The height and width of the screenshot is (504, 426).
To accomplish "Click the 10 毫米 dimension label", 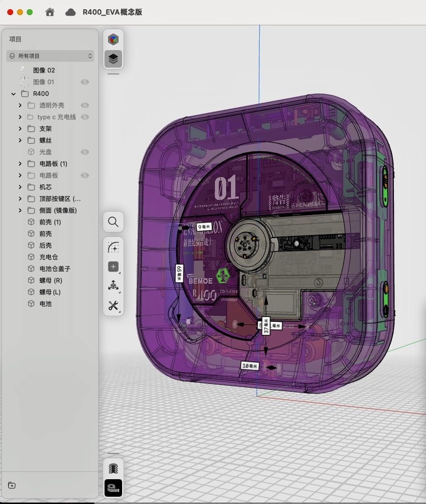I will pos(250,365).
